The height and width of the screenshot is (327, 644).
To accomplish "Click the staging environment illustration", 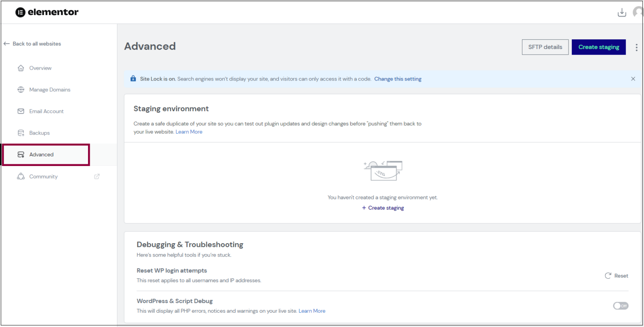I will tap(383, 171).
